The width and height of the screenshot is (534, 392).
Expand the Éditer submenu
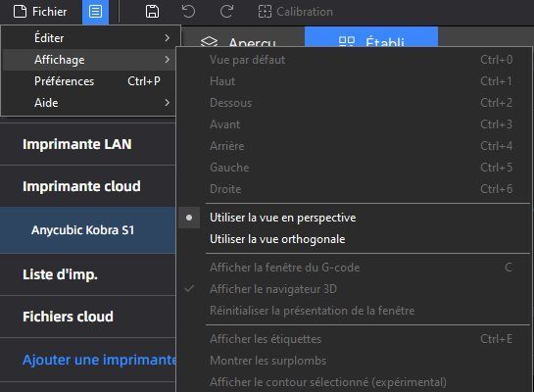tap(89, 38)
